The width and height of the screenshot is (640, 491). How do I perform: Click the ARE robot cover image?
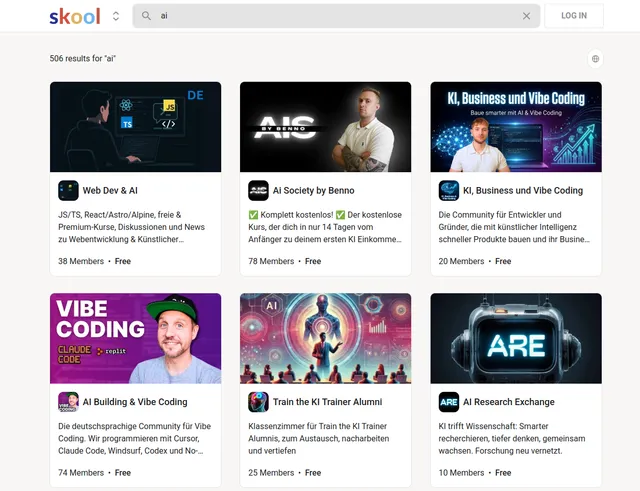click(515, 338)
